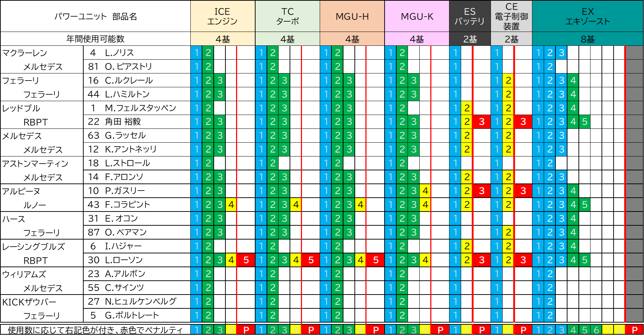Screen dimensions: 644x335
Task: Click car number 87 beside O.ベアマン
Action: coord(93,232)
